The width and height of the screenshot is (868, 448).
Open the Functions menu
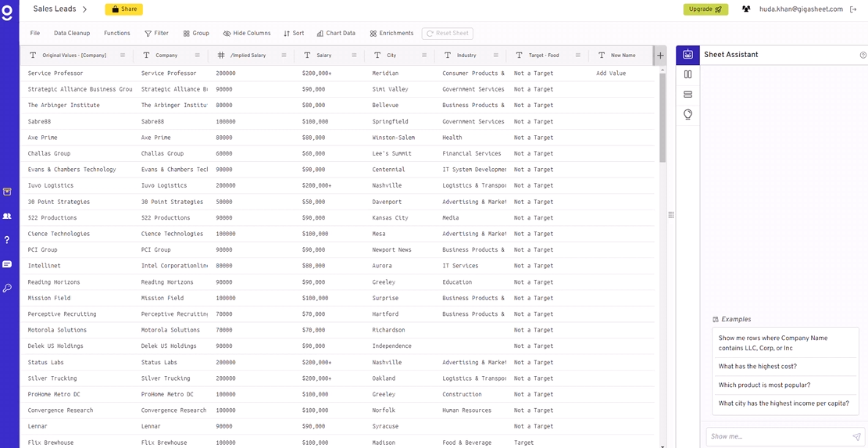117,33
